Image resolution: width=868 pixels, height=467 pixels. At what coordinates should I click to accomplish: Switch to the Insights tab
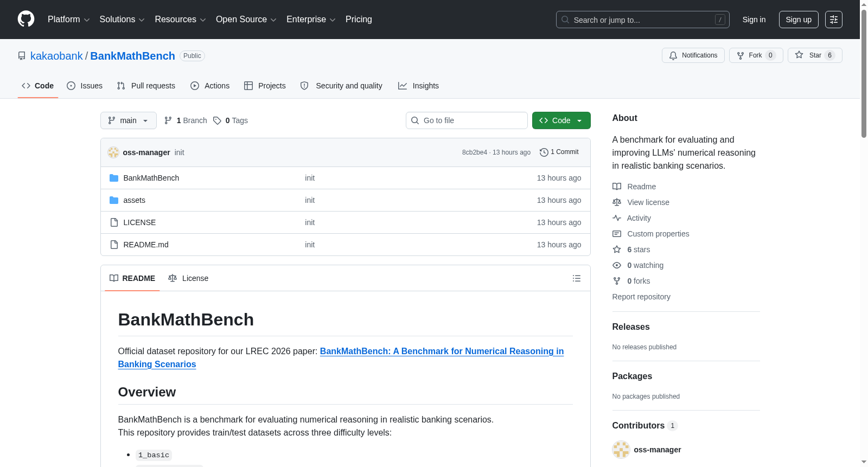pos(418,86)
